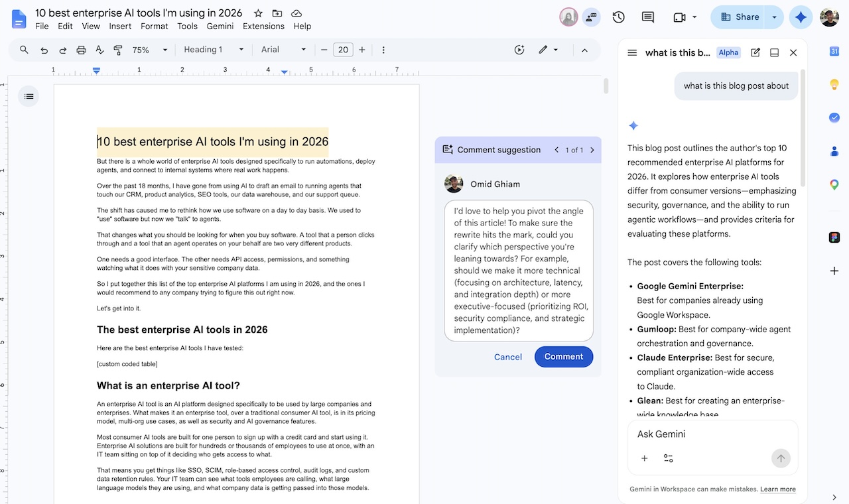Open the Arial font dropdown
The width and height of the screenshot is (849, 504).
(x=284, y=50)
